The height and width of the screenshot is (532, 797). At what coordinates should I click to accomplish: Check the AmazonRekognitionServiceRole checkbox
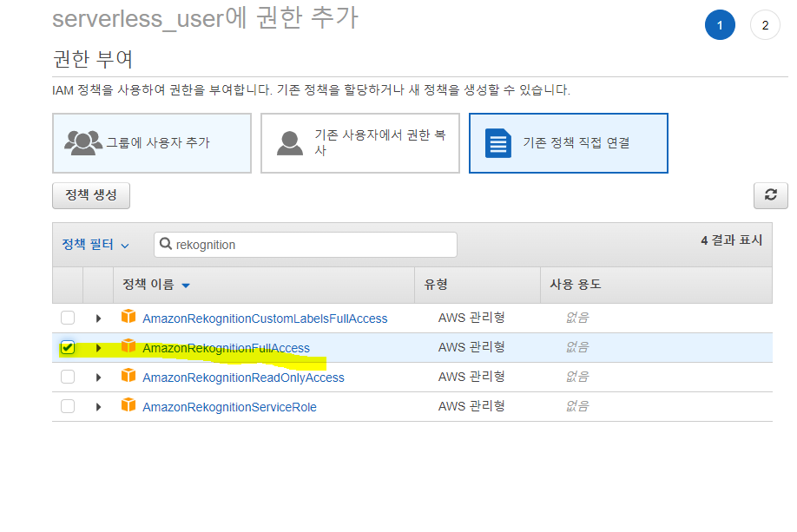pos(68,406)
